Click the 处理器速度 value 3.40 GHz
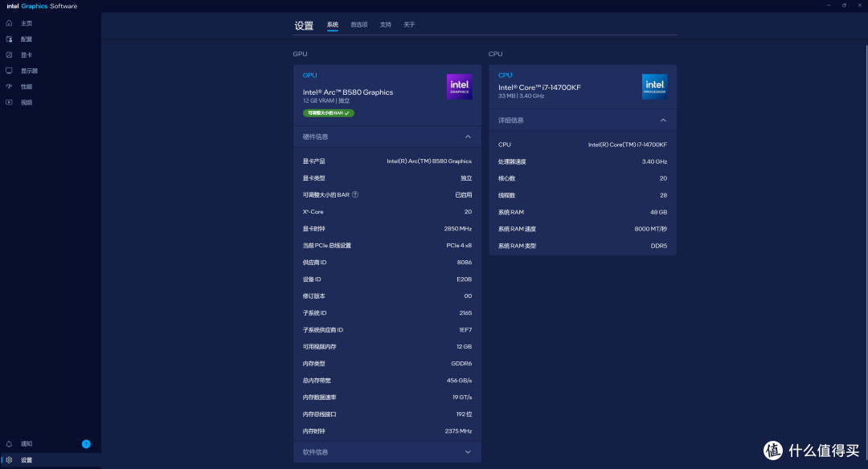 coord(654,161)
